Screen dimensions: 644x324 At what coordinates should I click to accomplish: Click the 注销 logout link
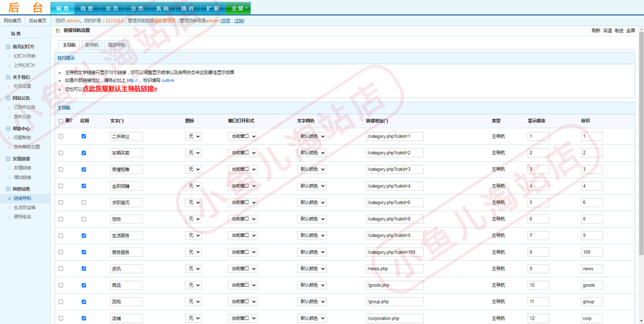(x=240, y=21)
